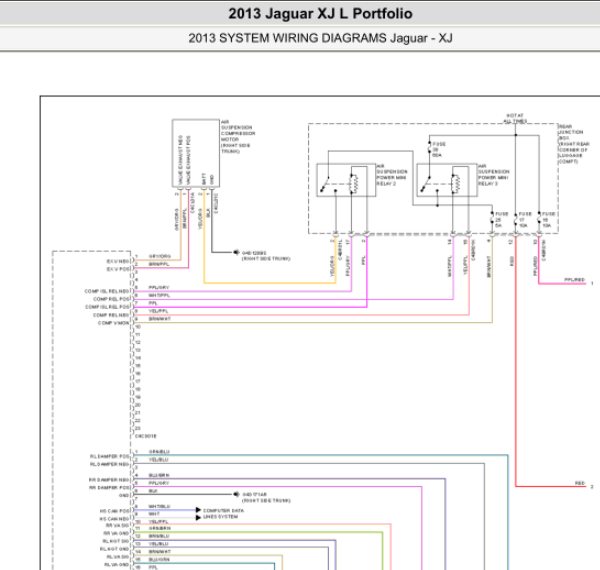The image size is (600, 570).
Task: Click the C4CS01E connector label
Action: click(x=146, y=436)
